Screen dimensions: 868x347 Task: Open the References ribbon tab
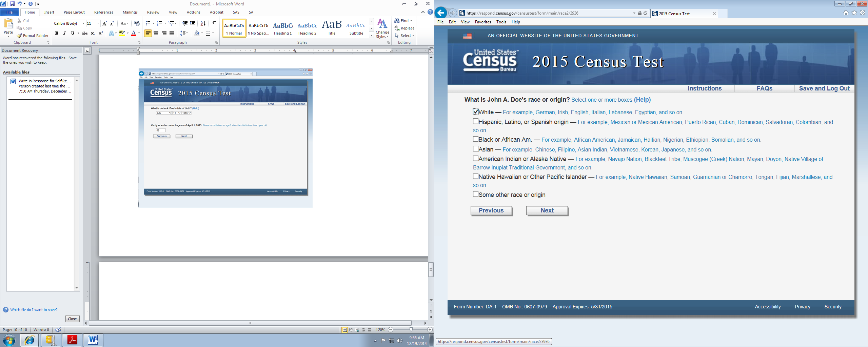[104, 12]
